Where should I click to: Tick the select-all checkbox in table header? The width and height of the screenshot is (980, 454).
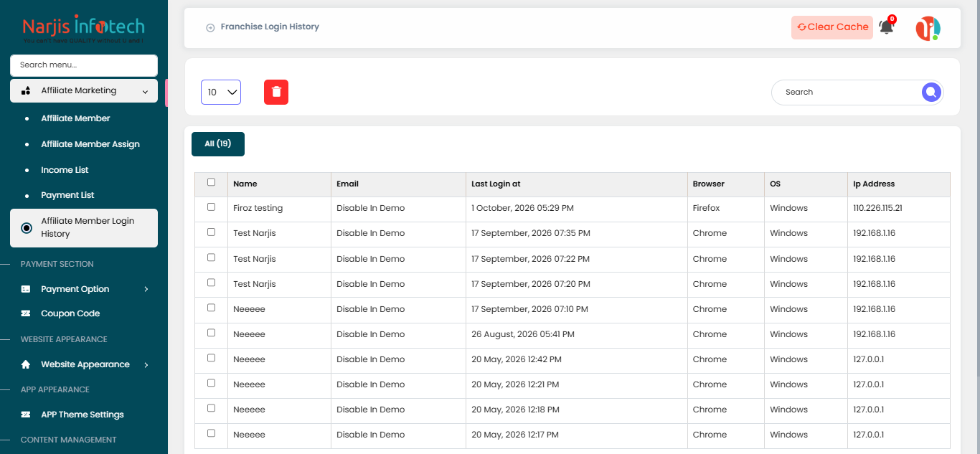pos(211,182)
